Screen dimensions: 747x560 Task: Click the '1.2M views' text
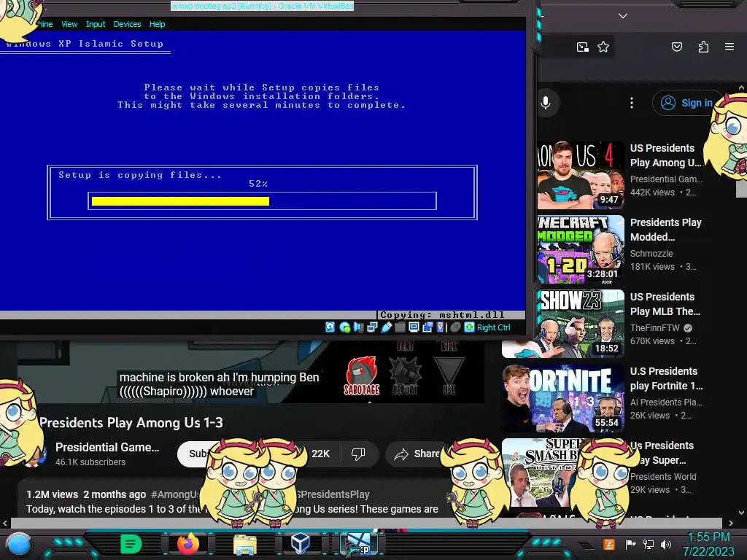tap(52, 494)
